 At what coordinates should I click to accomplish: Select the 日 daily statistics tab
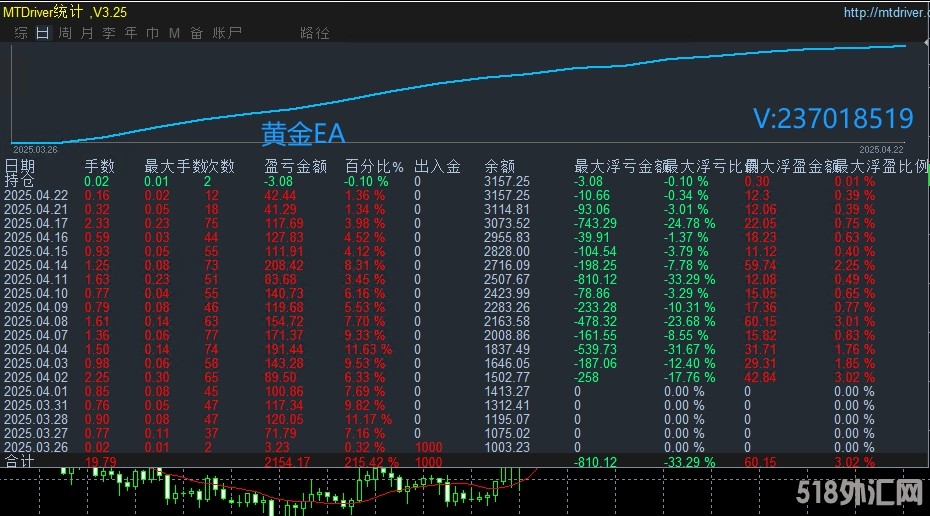point(42,33)
